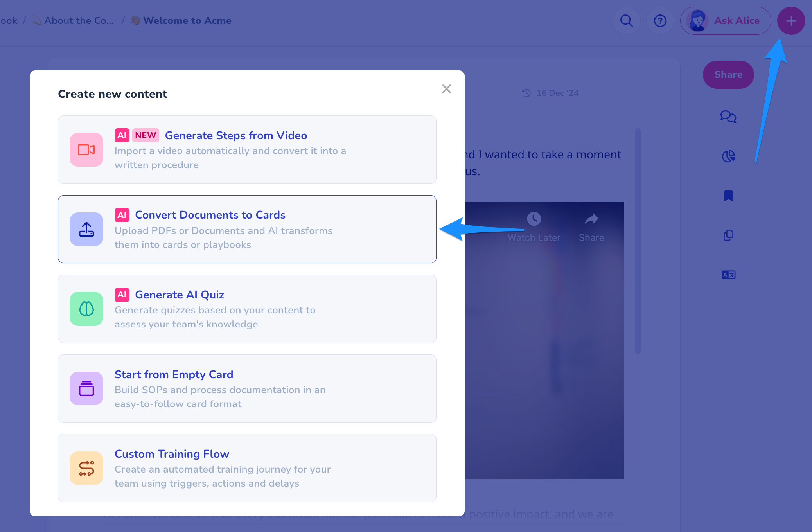Choose Convert Documents to Cards
Image resolution: width=812 pixels, height=532 pixels.
pyautogui.click(x=210, y=215)
